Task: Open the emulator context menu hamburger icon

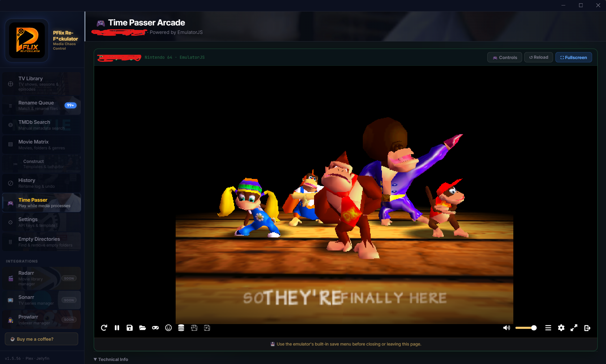Action: (x=548, y=328)
